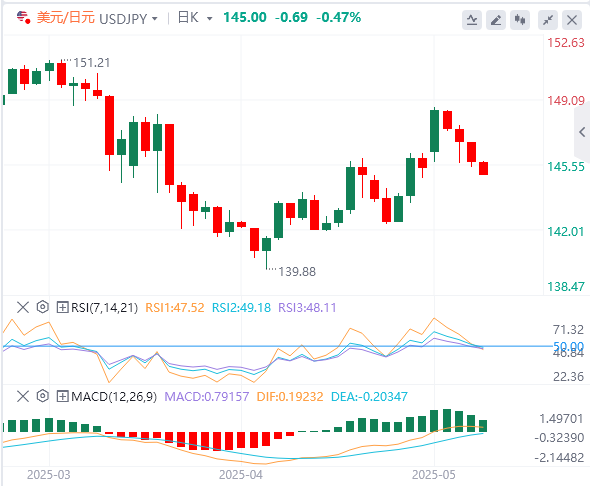Screen dimensions: 590x486
Task: Remove the RSI indicator panel
Action: tap(23, 307)
